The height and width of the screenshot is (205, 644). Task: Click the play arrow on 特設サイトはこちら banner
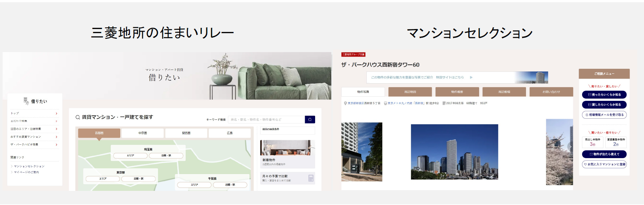(x=471, y=77)
